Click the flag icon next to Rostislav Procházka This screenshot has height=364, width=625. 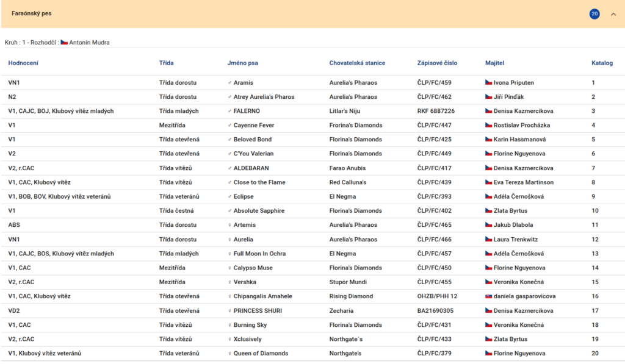(x=489, y=125)
